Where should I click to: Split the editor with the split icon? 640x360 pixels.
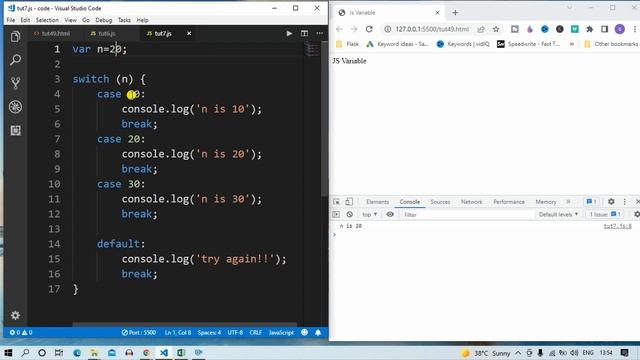304,33
